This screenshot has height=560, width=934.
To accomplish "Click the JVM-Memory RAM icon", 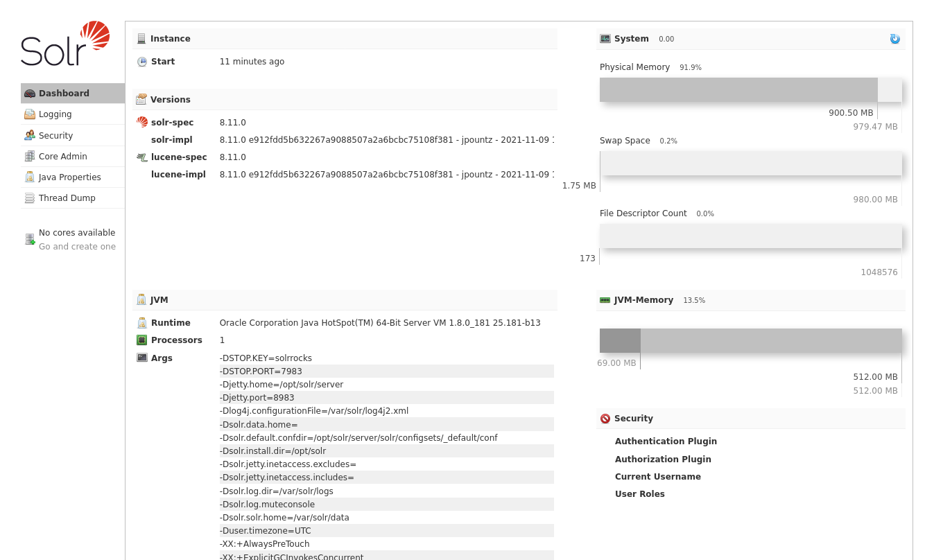I will [605, 300].
